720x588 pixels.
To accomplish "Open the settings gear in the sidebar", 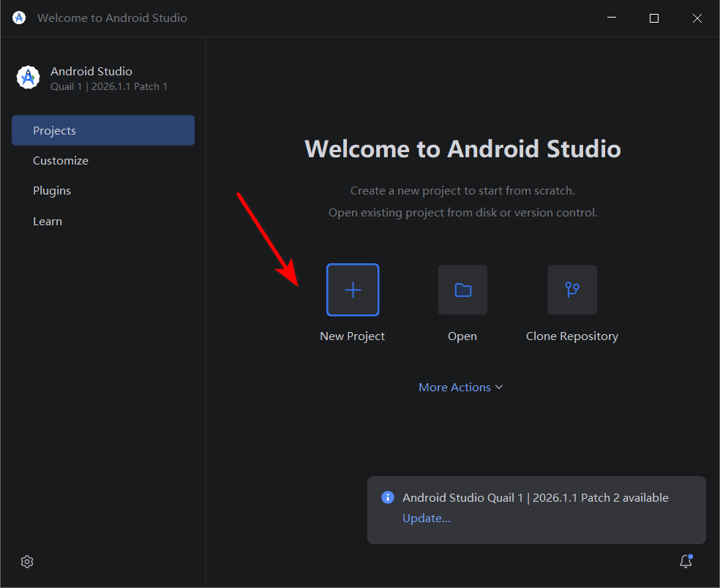I will [27, 562].
